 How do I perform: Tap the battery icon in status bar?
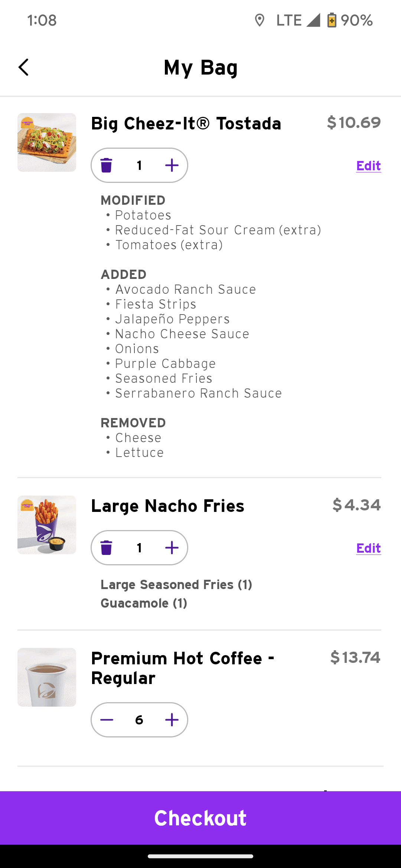coord(332,20)
